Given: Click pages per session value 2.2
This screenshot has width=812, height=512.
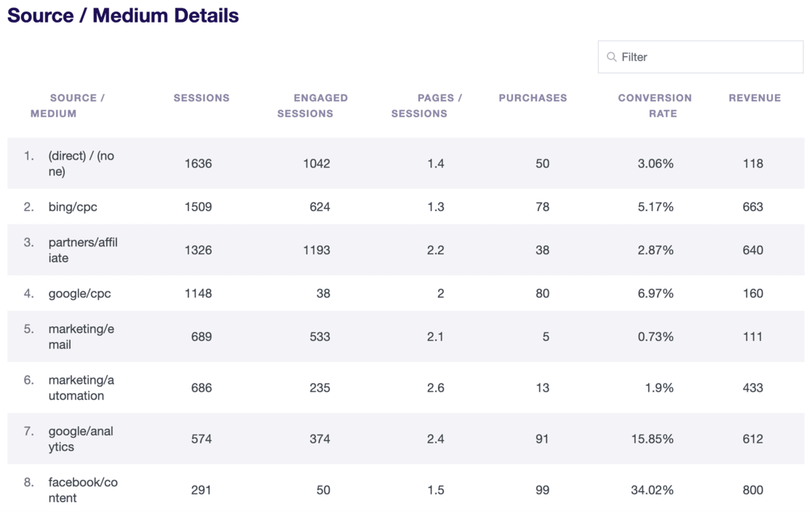Looking at the screenshot, I should point(436,250).
